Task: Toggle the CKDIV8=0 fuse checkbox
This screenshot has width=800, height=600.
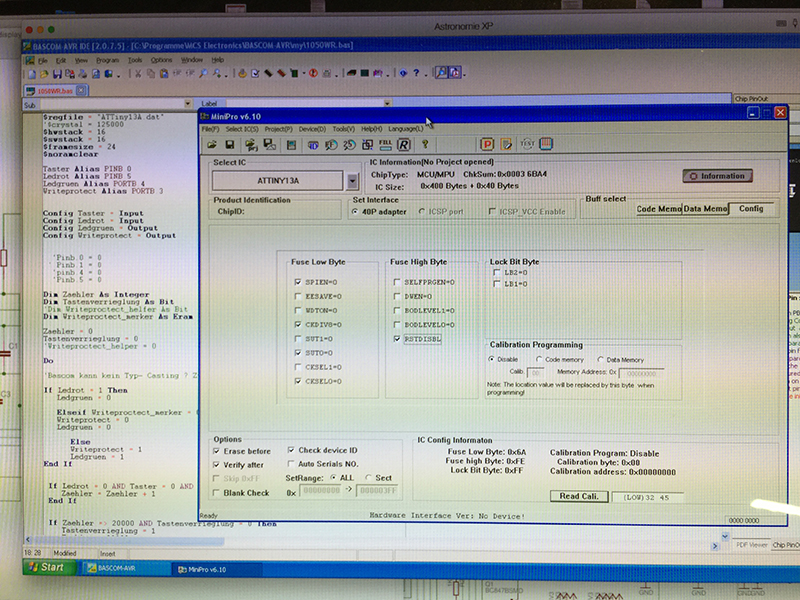Action: (x=298, y=324)
